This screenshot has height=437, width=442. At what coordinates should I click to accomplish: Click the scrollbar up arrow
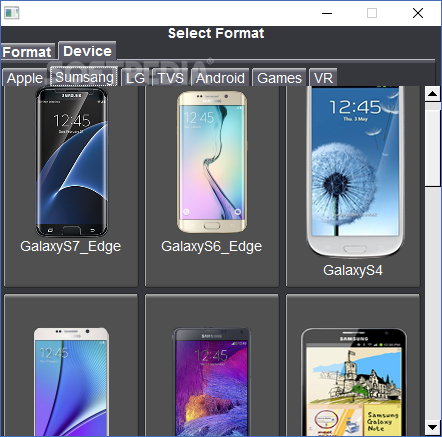(x=433, y=94)
